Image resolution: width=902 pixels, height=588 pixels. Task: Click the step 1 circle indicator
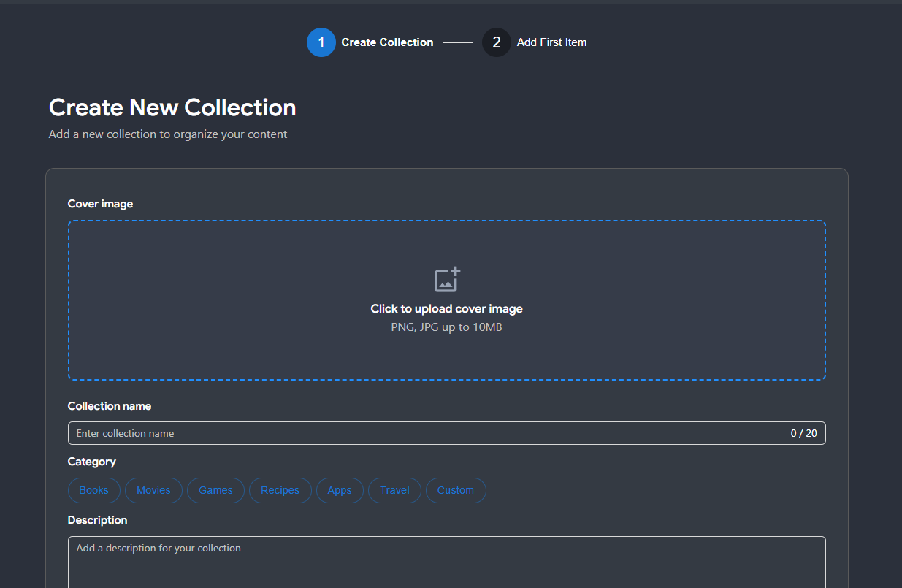(x=321, y=42)
